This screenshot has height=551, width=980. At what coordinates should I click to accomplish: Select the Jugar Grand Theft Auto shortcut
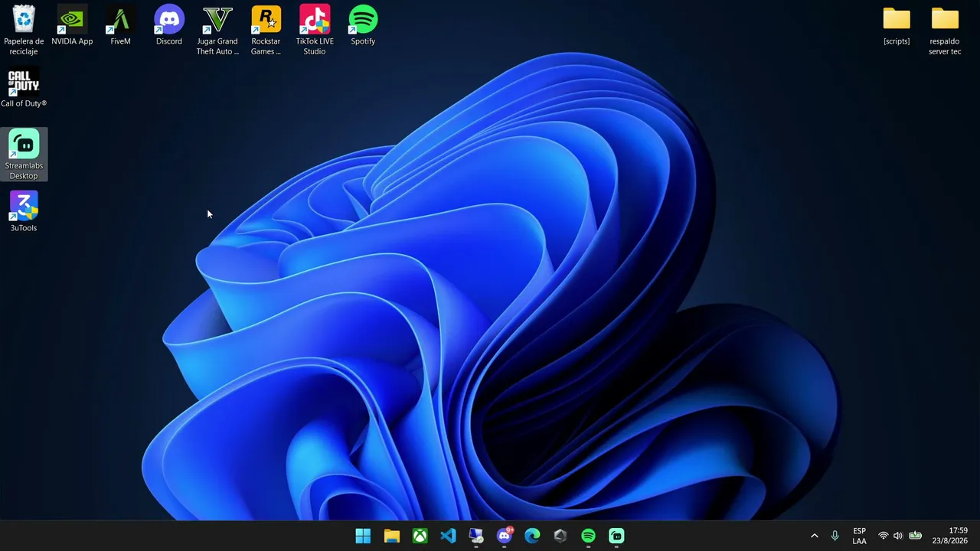pos(217,31)
